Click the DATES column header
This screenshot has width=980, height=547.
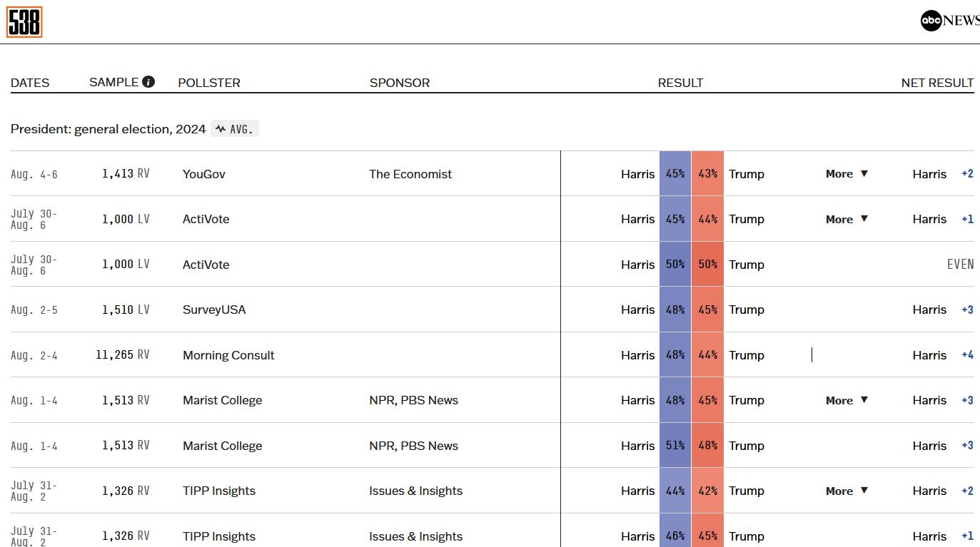[x=30, y=83]
